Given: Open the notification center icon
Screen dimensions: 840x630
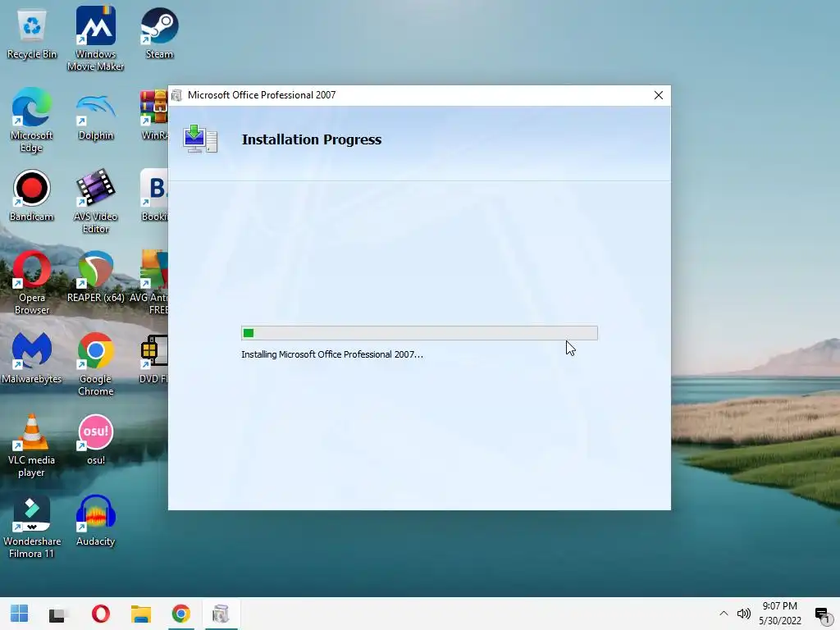Looking at the screenshot, I should (822, 614).
